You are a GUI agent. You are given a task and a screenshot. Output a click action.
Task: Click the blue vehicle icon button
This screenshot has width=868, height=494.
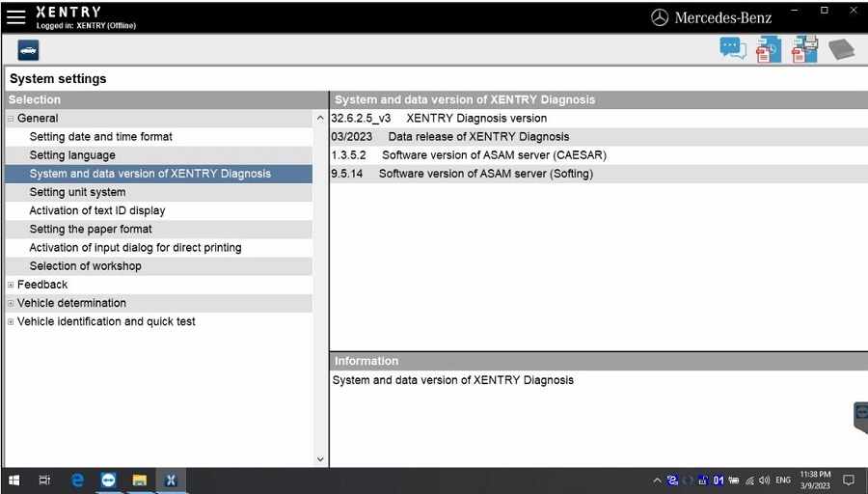click(x=28, y=50)
